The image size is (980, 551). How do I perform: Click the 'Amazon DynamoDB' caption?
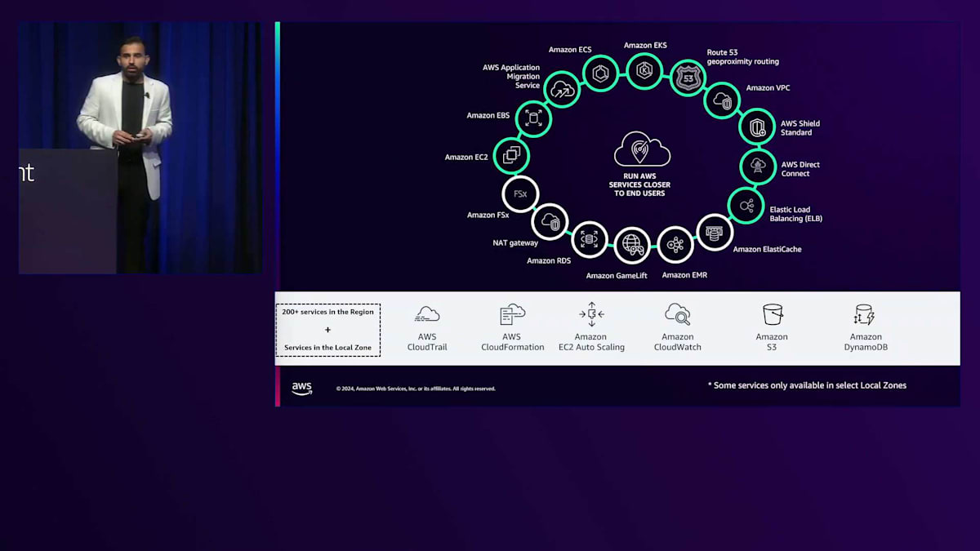click(866, 342)
